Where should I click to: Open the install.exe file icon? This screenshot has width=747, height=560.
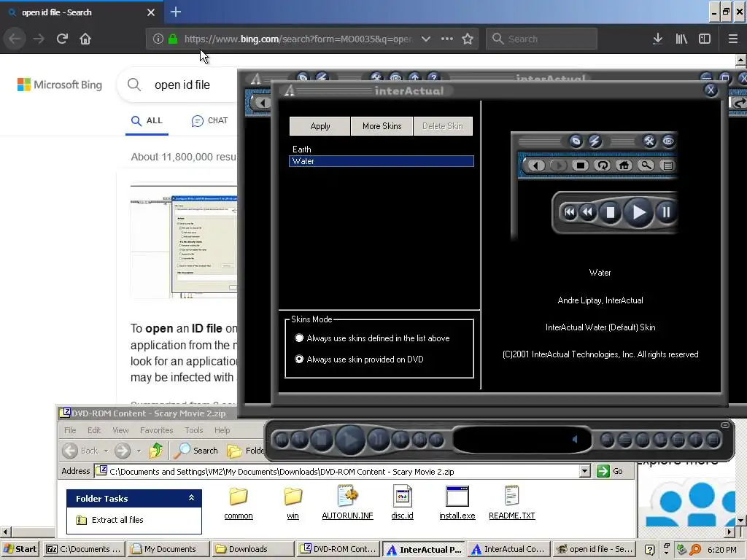coord(457,503)
